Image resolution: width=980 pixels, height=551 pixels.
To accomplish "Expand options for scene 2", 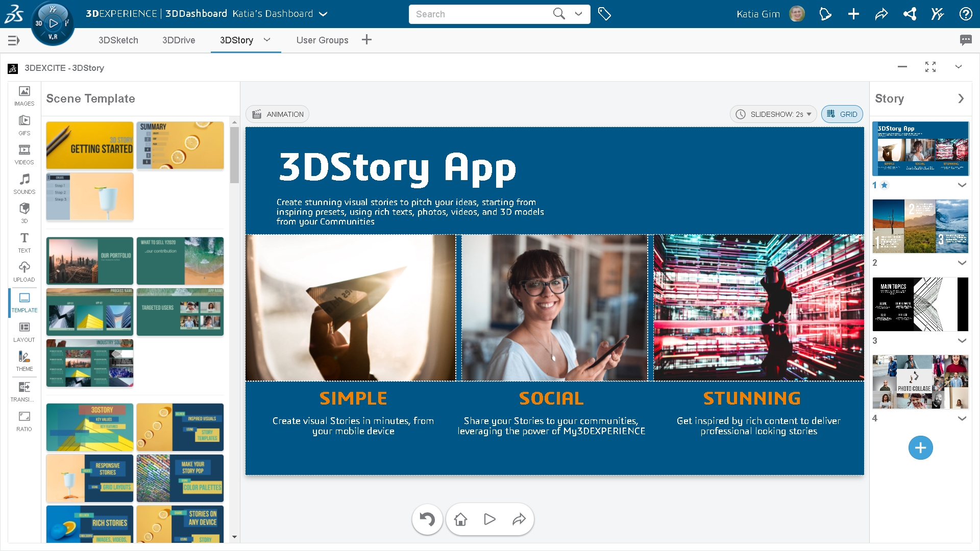I will 962,263.
